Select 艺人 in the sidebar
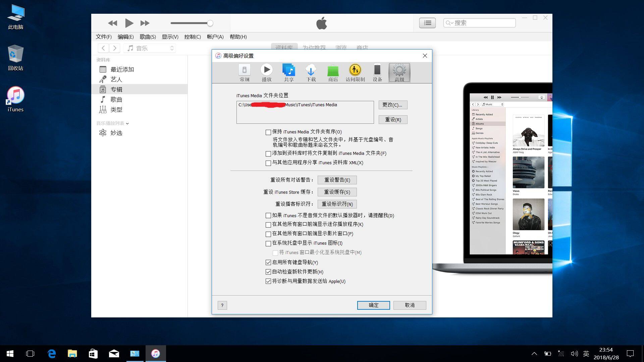 click(x=140, y=79)
